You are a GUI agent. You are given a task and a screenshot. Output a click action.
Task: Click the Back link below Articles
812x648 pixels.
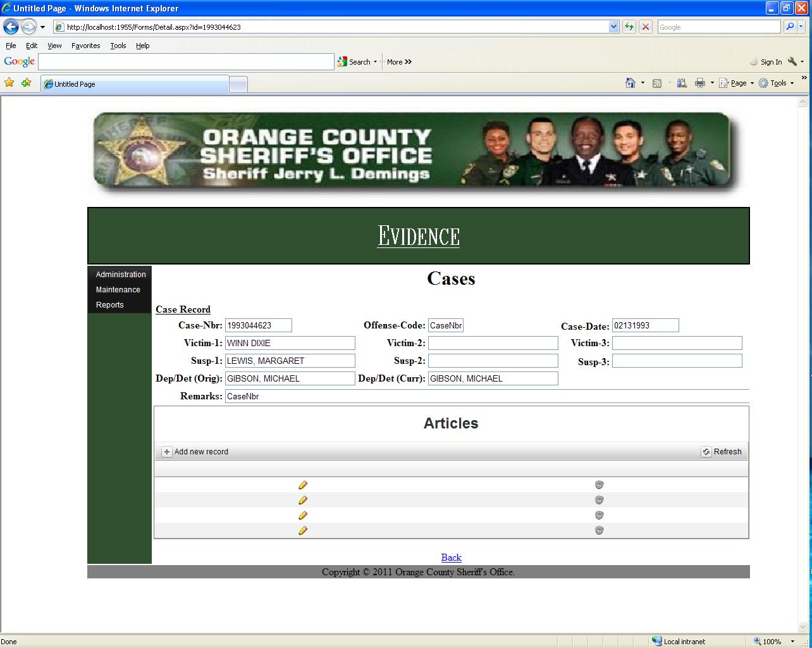click(452, 558)
